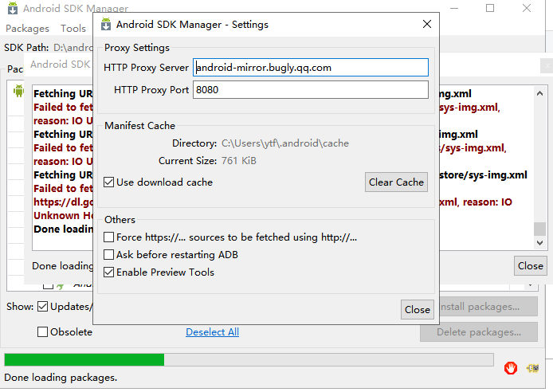This screenshot has width=553, height=392.
Task: Open the Tools menu
Action: pos(73,28)
